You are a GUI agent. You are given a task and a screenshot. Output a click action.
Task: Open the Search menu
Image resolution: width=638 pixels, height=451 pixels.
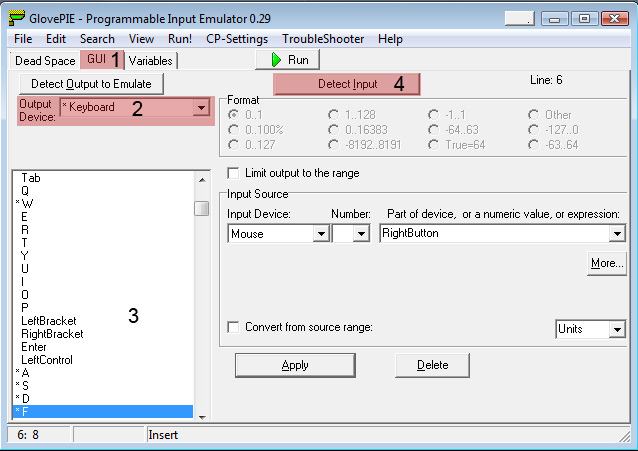[97, 39]
